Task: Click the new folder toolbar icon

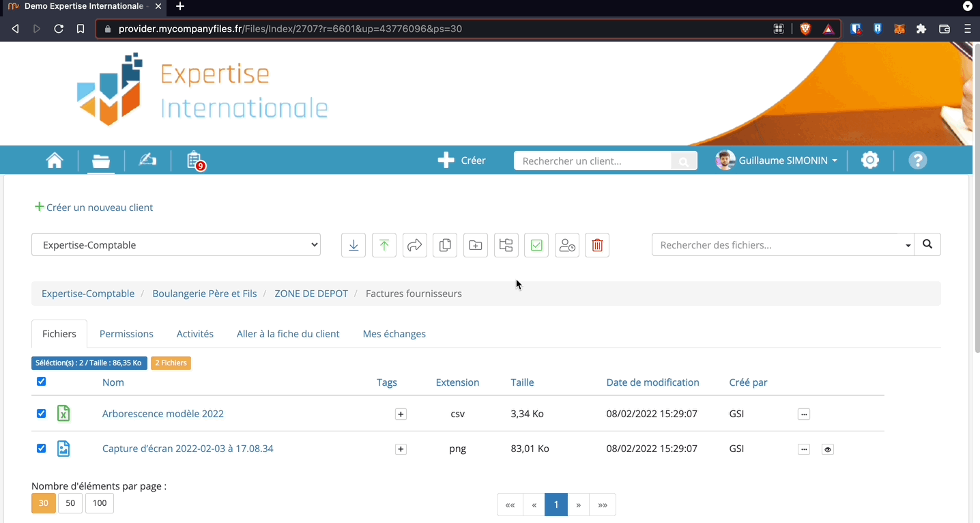Action: 476,245
